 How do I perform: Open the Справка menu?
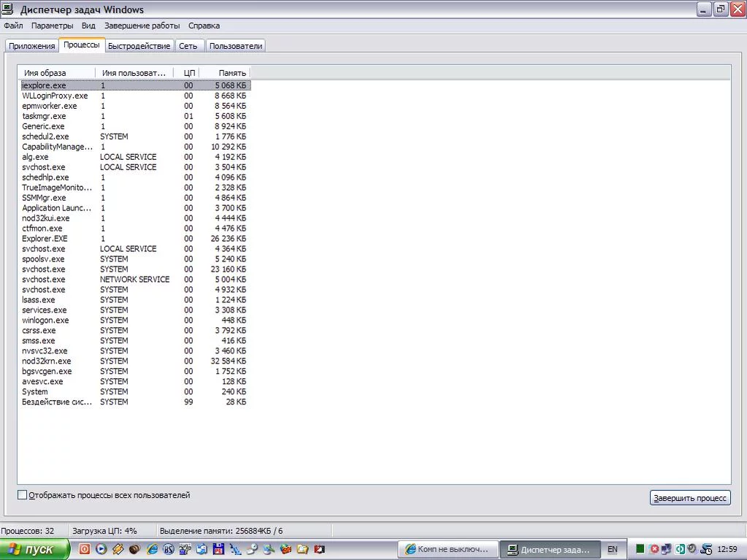(x=204, y=26)
